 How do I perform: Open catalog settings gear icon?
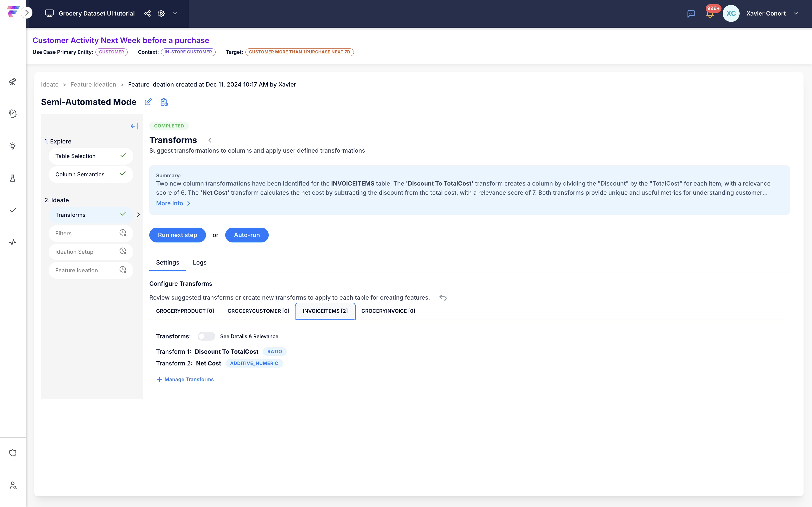(x=161, y=13)
